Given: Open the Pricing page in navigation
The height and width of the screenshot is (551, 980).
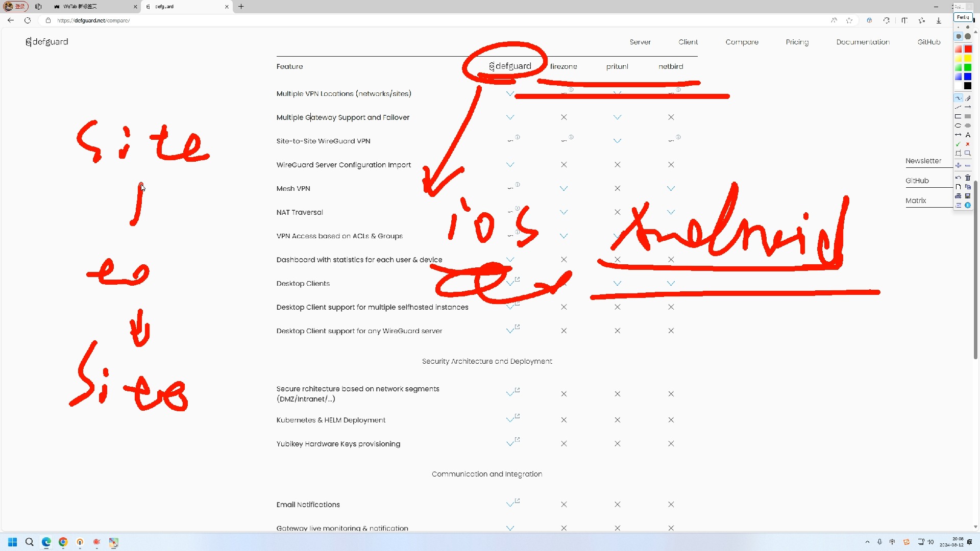Looking at the screenshot, I should click(x=797, y=42).
